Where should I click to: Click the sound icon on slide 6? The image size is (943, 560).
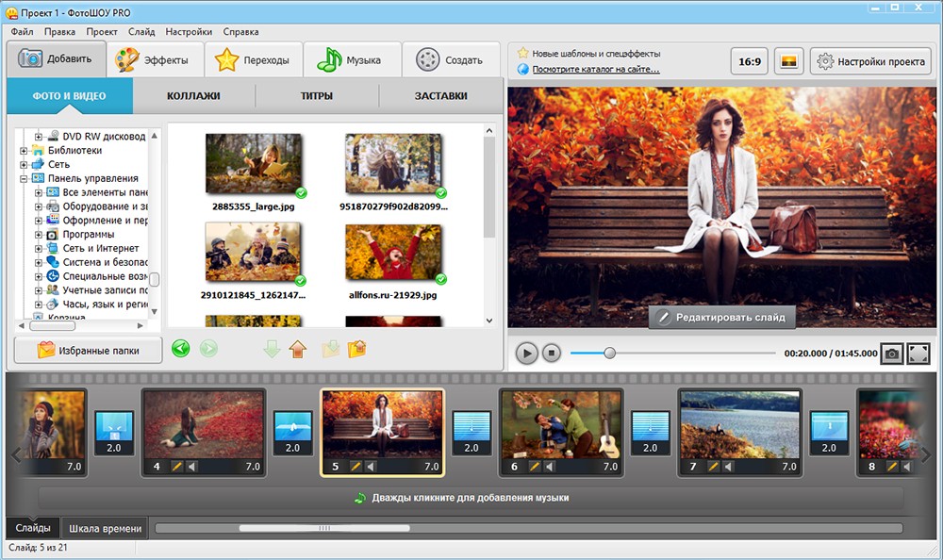pos(551,467)
